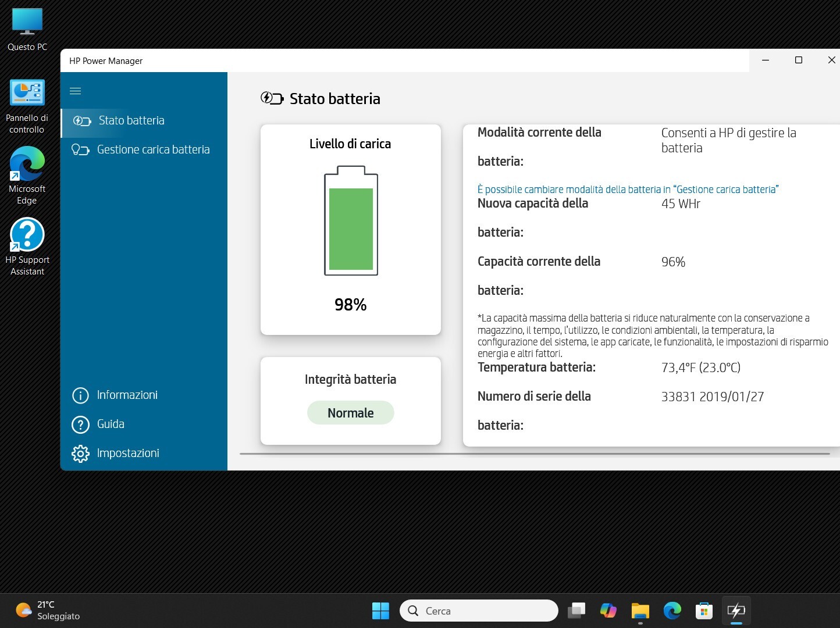The width and height of the screenshot is (840, 628).
Task: Click the Impostazioni gear icon
Action: [x=80, y=454]
